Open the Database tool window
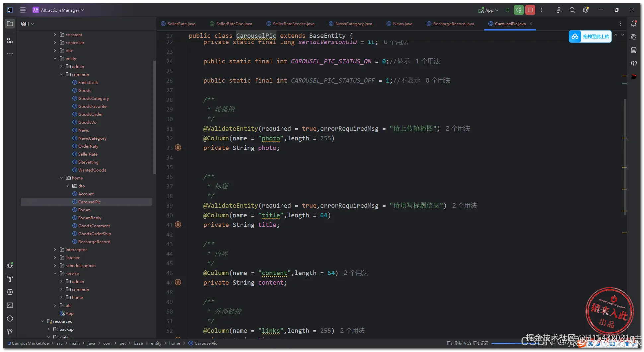The height and width of the screenshot is (352, 644). click(x=634, y=50)
